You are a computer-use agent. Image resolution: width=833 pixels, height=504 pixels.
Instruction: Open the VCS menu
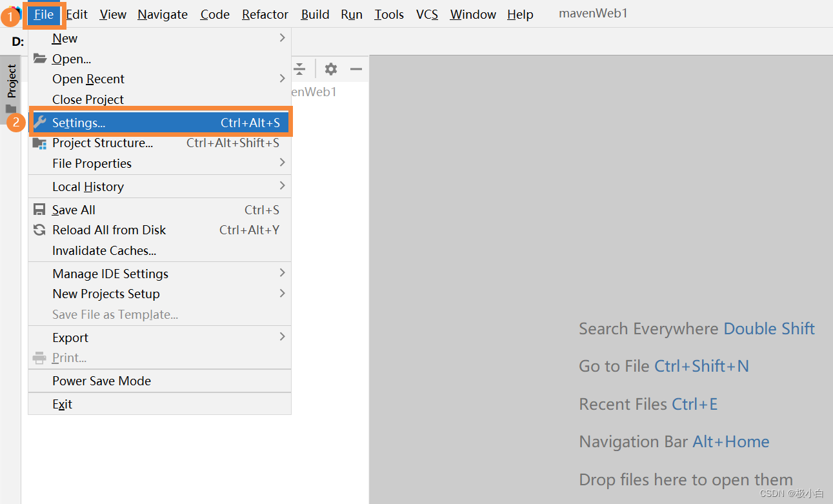427,14
